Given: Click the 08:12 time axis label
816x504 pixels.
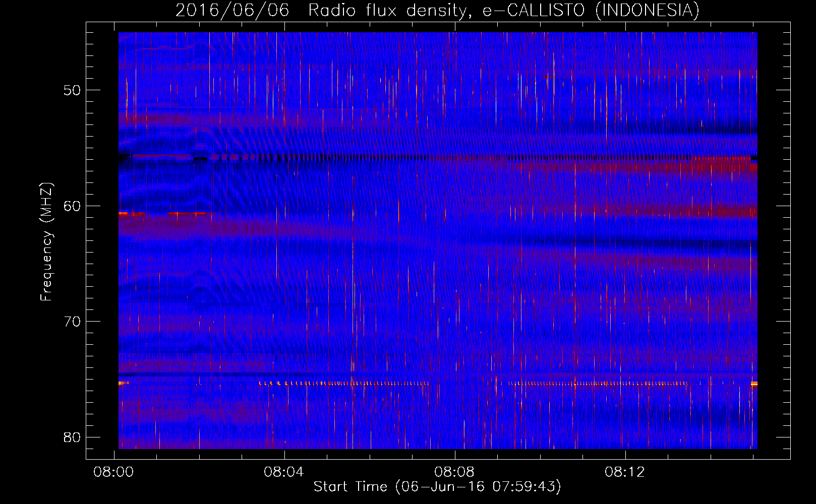Looking at the screenshot, I should tap(625, 472).
